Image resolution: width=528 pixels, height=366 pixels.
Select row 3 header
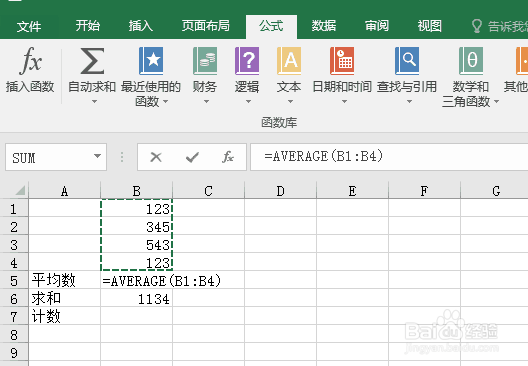14,245
